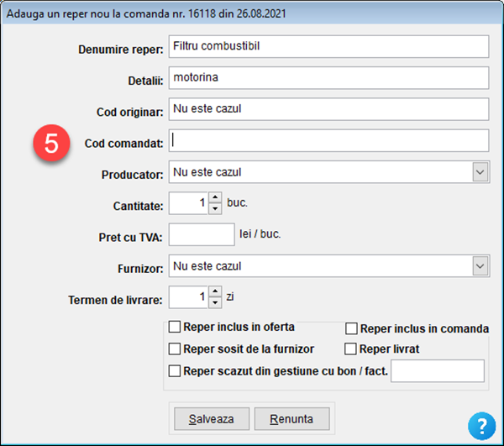Tick Reper sosit de la furnizor

[176, 348]
